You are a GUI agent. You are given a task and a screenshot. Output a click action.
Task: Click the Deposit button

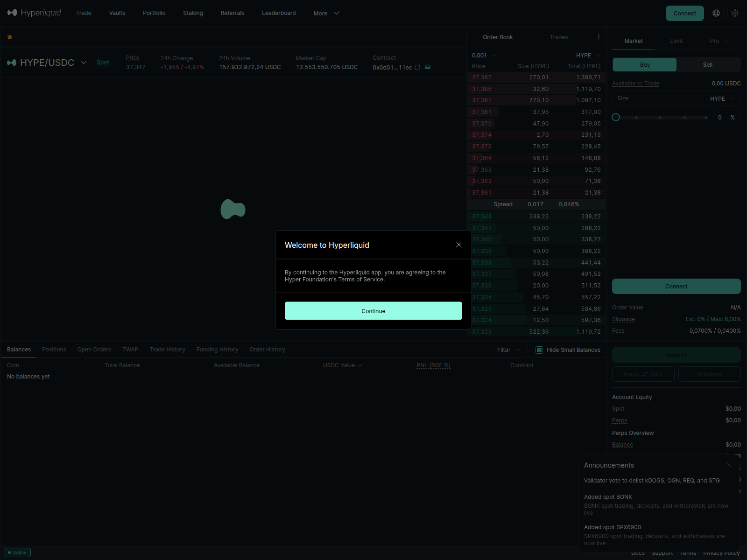click(x=677, y=355)
